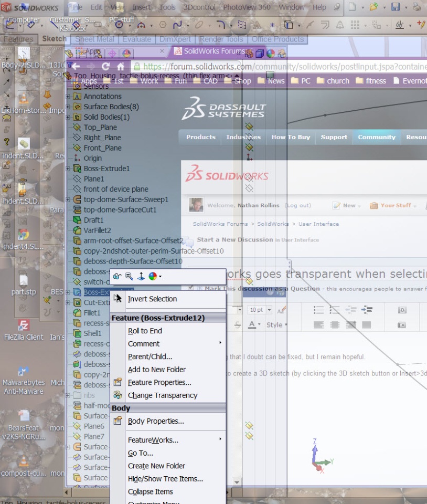Click the New document icon in SolidWorks toolbar

click(352, 7)
